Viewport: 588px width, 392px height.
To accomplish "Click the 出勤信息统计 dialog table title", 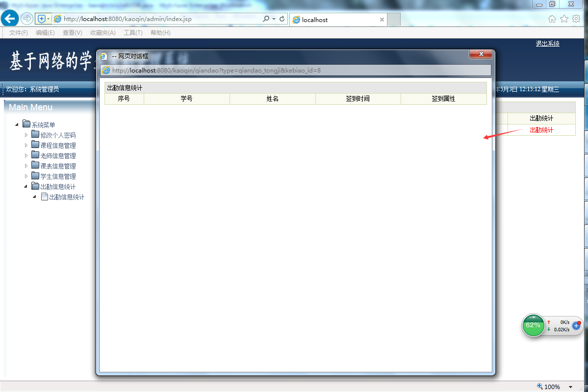I will tap(125, 88).
